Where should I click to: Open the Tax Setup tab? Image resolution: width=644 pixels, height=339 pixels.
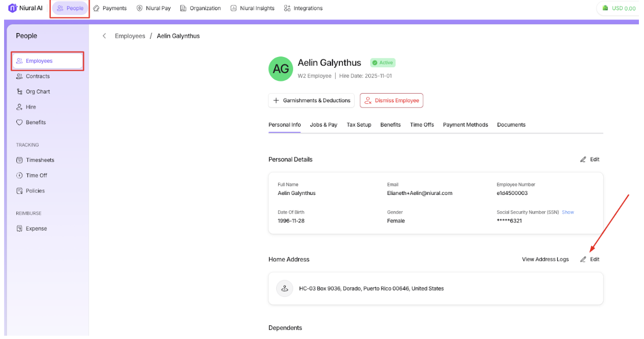click(x=359, y=125)
